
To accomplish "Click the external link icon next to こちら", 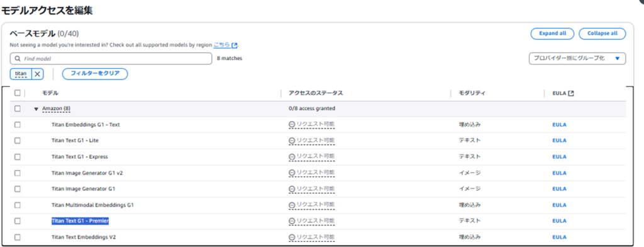I will tap(234, 45).
